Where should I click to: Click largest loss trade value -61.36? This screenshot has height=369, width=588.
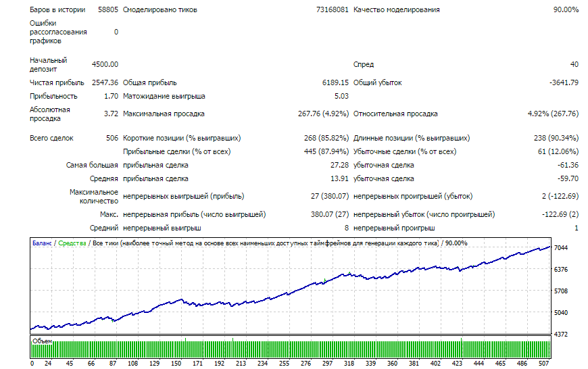coord(568,165)
